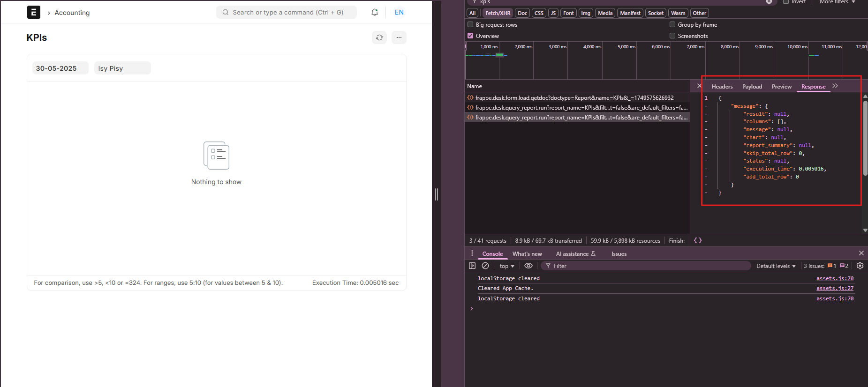Focus the Search or type a command box

(287, 12)
